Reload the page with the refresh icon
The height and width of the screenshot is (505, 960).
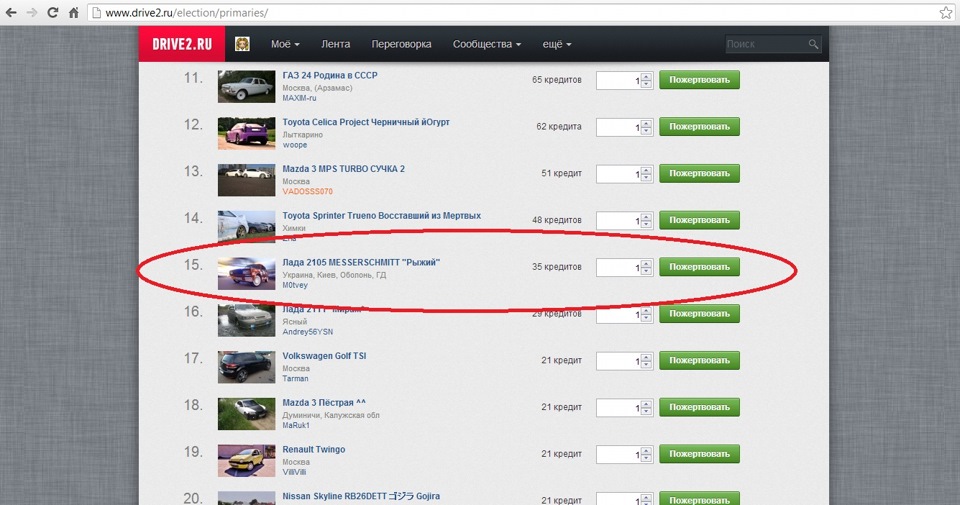click(53, 12)
